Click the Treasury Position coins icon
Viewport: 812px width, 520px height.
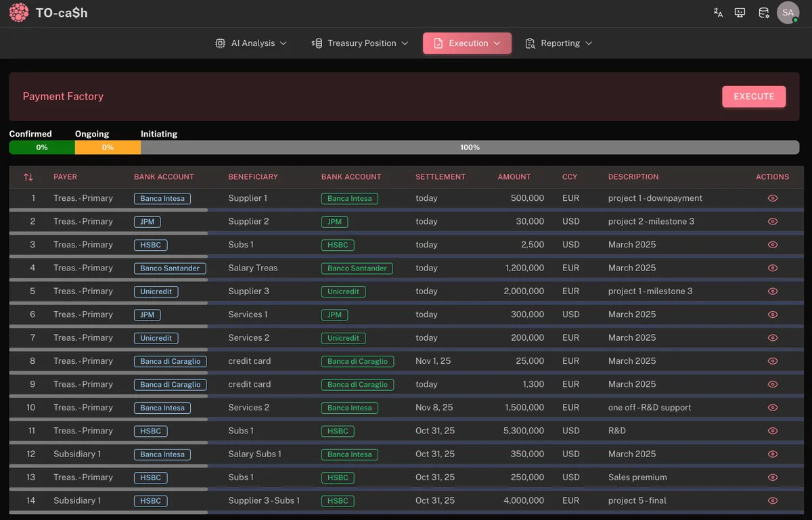click(317, 43)
